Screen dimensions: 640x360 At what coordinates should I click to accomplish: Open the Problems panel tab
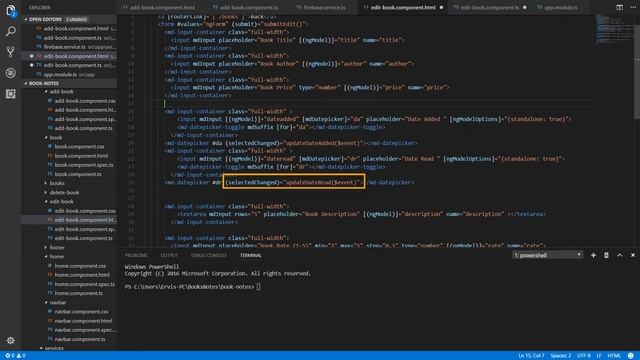click(x=136, y=256)
